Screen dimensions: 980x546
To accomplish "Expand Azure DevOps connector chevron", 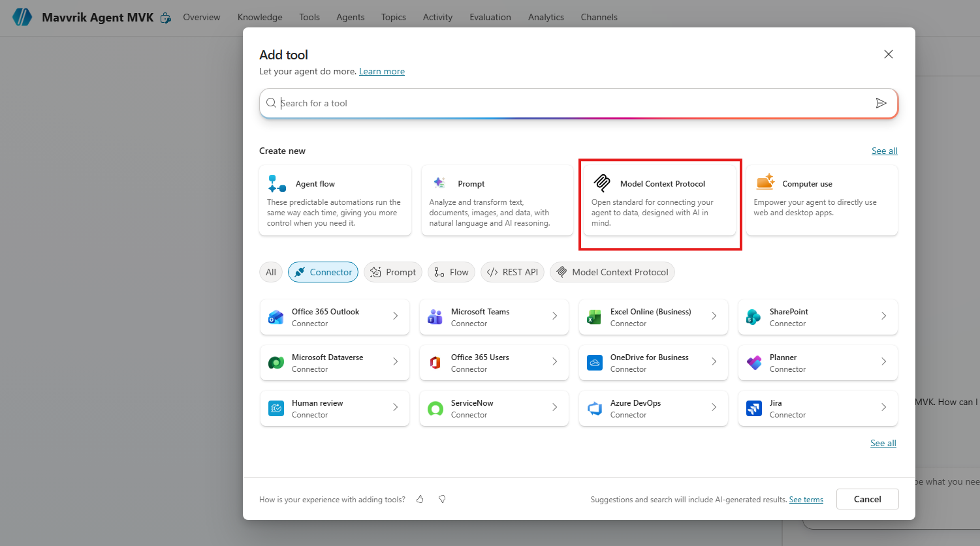I will (714, 407).
